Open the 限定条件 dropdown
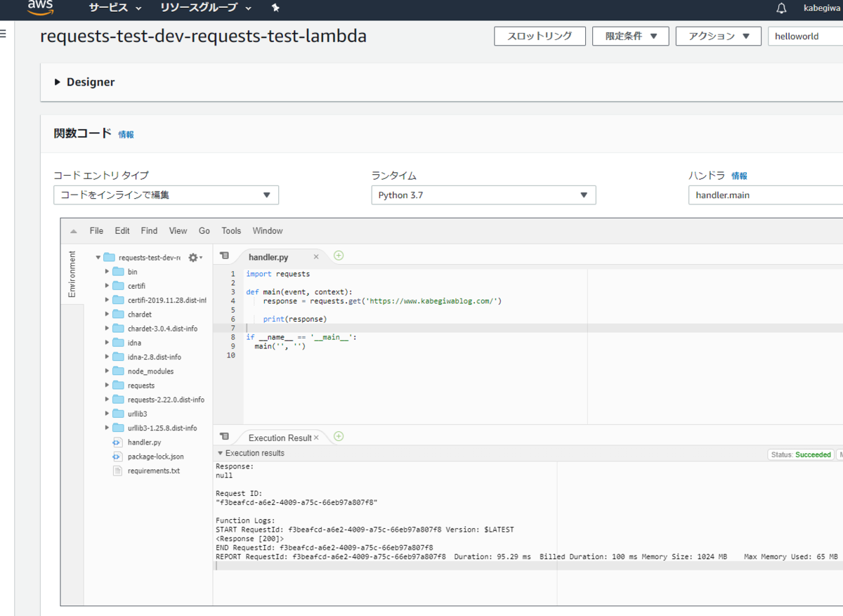This screenshot has width=843, height=616. pyautogui.click(x=631, y=37)
